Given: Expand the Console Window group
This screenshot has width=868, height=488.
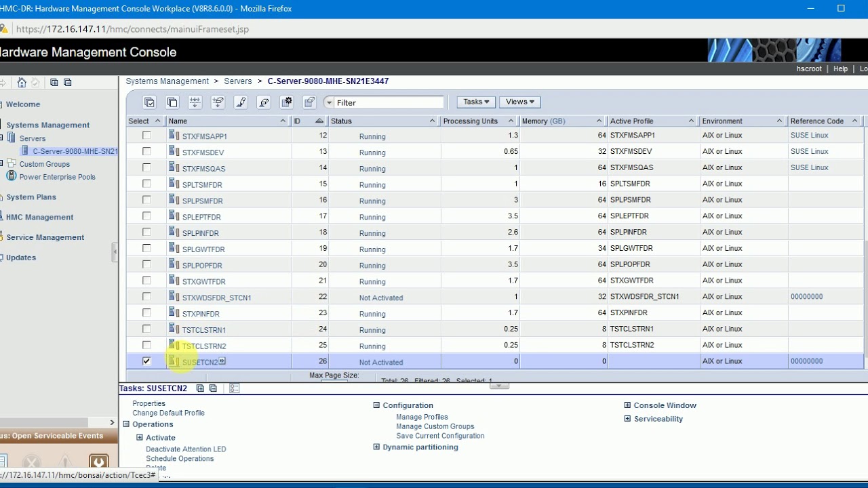Looking at the screenshot, I should (x=627, y=405).
